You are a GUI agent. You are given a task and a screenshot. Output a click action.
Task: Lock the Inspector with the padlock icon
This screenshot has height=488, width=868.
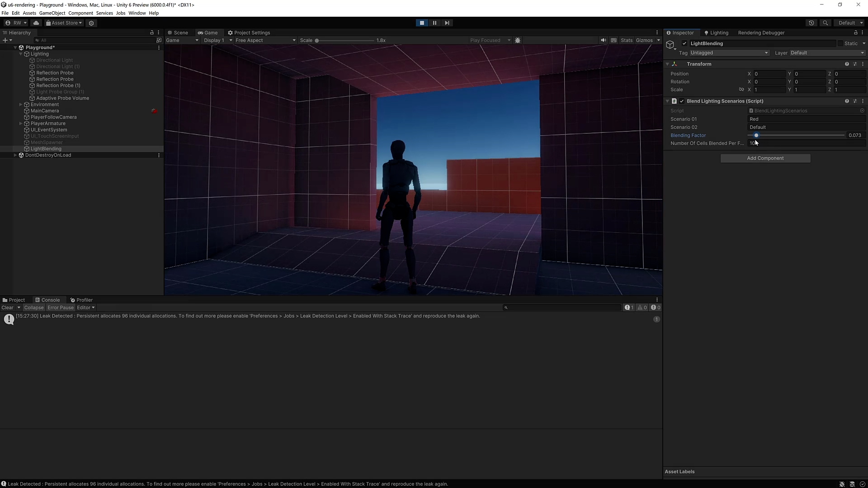click(x=855, y=33)
